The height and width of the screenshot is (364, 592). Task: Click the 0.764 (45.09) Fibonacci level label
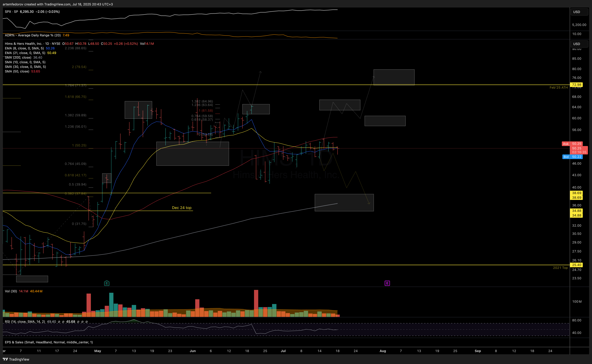[76, 164]
